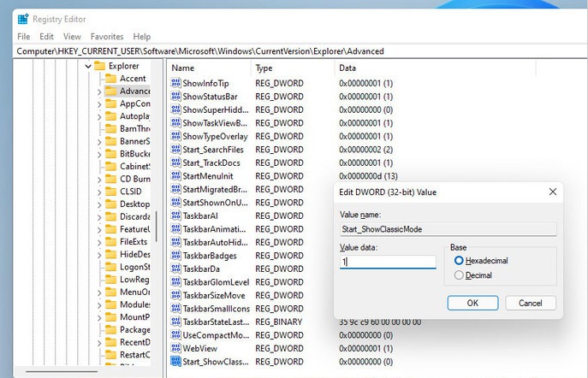Click the TaskbarSizeMove value icon
The height and width of the screenshot is (378, 588).
[x=175, y=295]
